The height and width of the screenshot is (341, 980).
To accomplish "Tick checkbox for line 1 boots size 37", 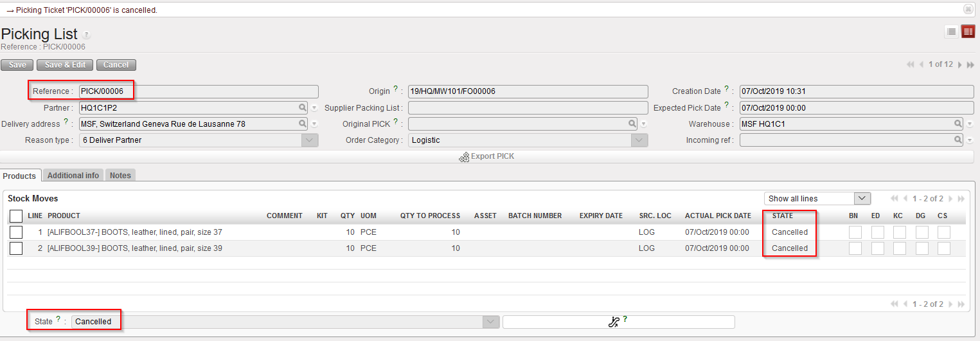I will 16,232.
